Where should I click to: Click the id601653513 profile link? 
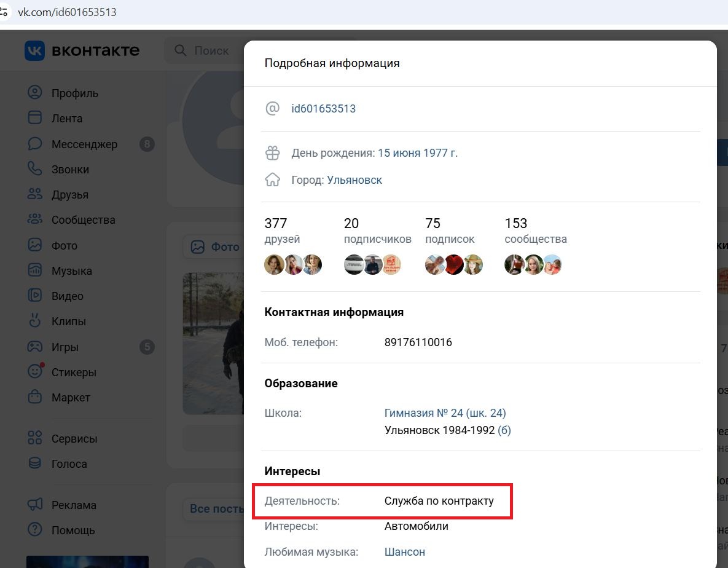point(323,109)
